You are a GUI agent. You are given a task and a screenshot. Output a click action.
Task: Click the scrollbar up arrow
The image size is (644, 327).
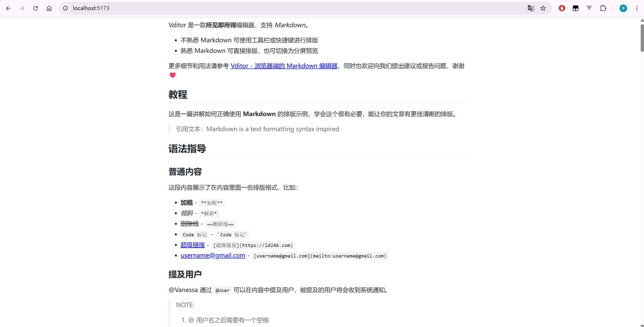click(x=641, y=19)
